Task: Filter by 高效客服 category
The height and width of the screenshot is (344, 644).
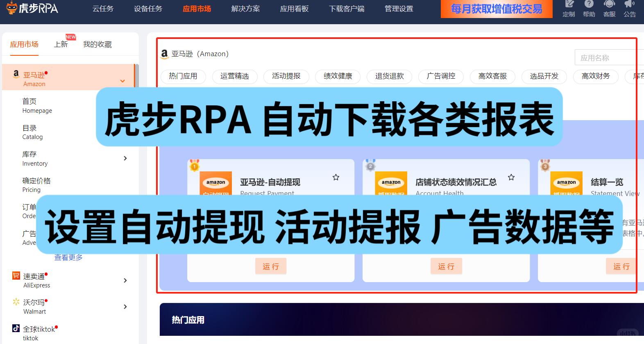Action: pyautogui.click(x=493, y=76)
